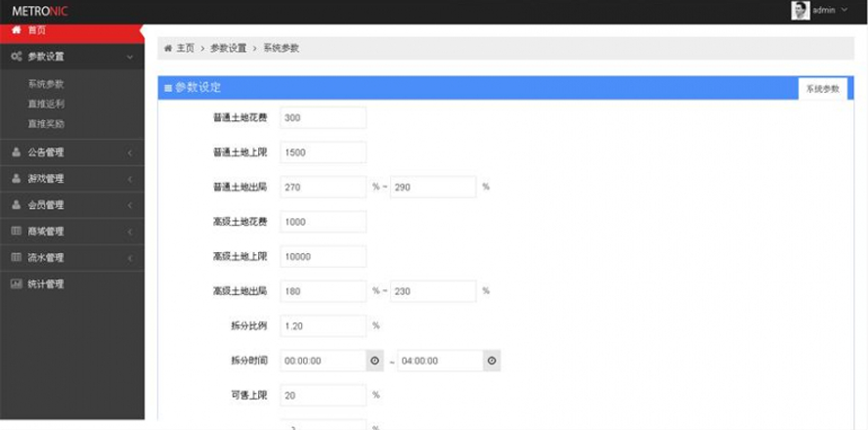
Task: Focus the 高级土地出局 minimum field with 180
Action: (324, 291)
